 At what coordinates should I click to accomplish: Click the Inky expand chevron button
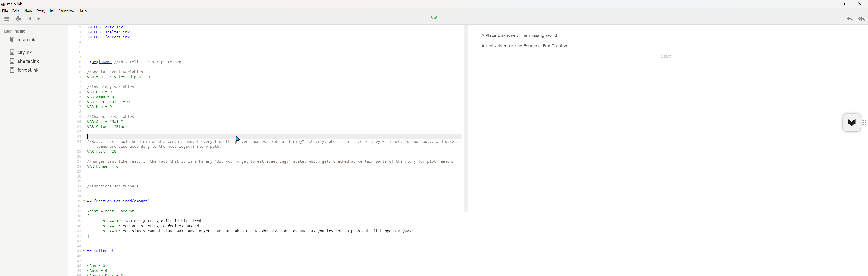851,123
